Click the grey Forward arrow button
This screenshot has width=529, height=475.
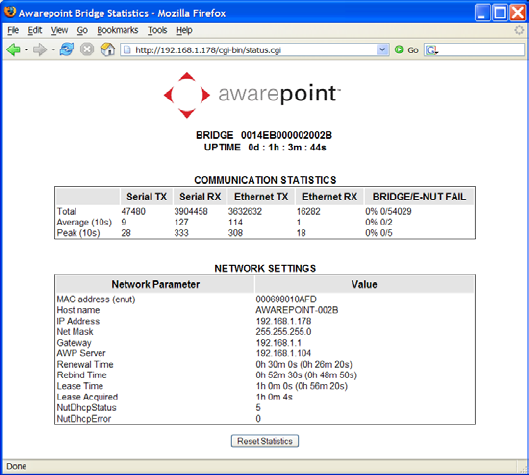[x=40, y=50]
